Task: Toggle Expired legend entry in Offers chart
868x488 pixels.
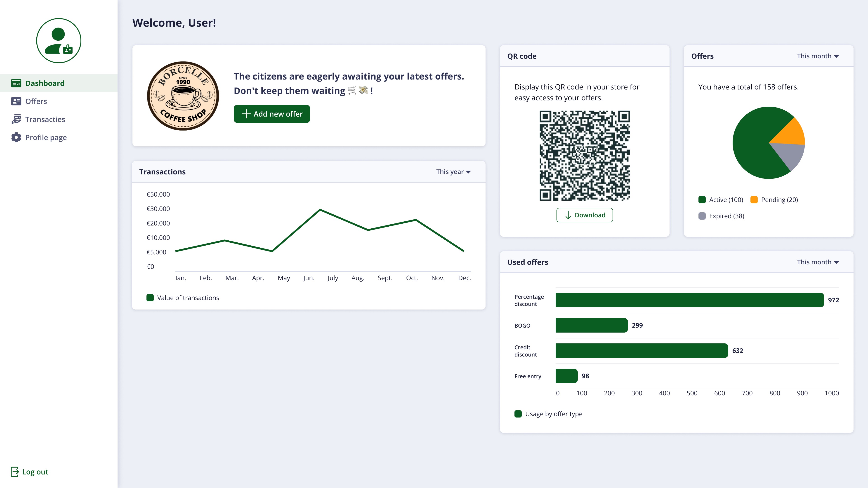Action: tap(722, 216)
